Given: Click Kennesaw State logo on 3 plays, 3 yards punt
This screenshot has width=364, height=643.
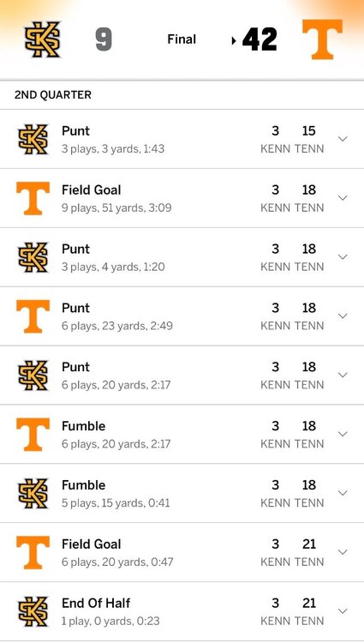Looking at the screenshot, I should click(x=33, y=140).
